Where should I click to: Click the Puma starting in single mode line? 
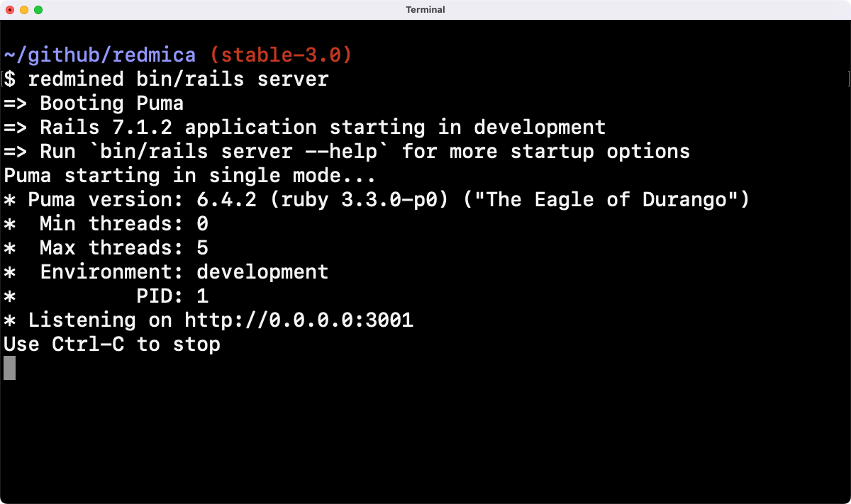tap(189, 176)
